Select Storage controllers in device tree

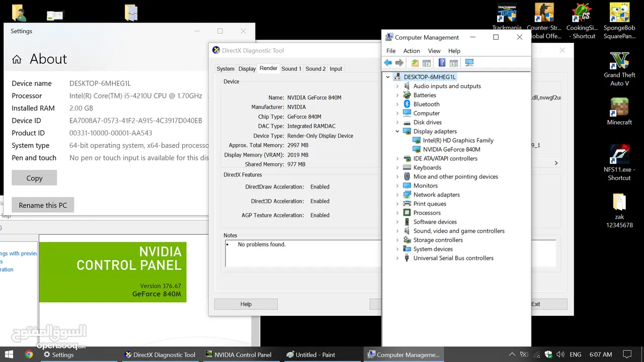pyautogui.click(x=438, y=240)
